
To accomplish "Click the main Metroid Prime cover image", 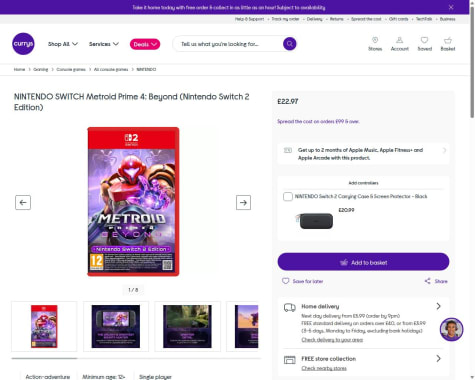I will [133, 201].
